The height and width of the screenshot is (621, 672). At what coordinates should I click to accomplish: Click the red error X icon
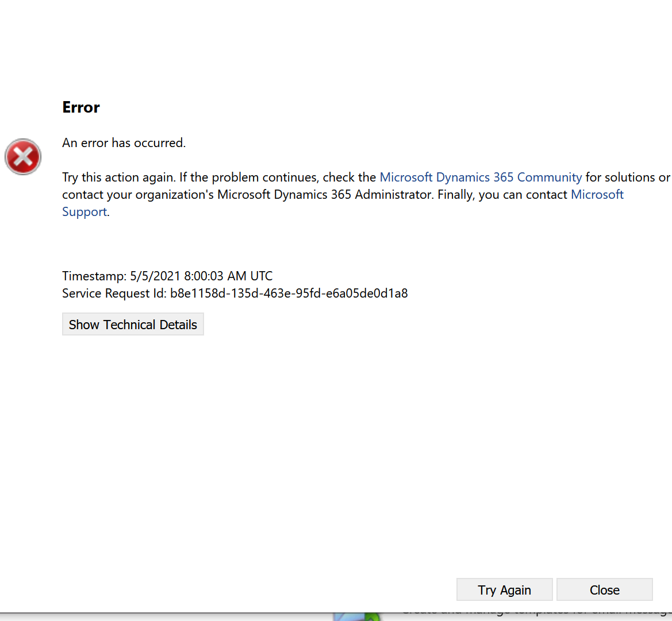click(x=23, y=157)
